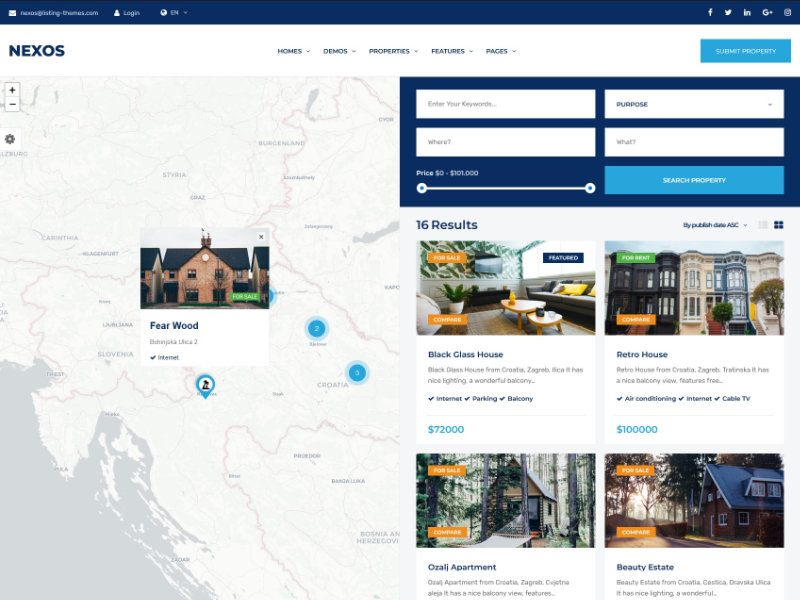This screenshot has height=600, width=800.
Task: Zoom in on the map
Action: coord(12,89)
